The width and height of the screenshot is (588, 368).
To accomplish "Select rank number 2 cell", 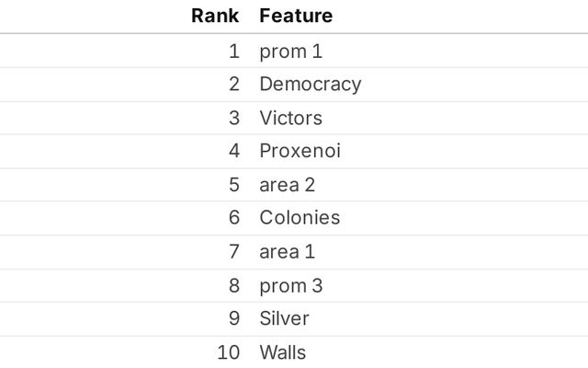I will click(x=233, y=85).
